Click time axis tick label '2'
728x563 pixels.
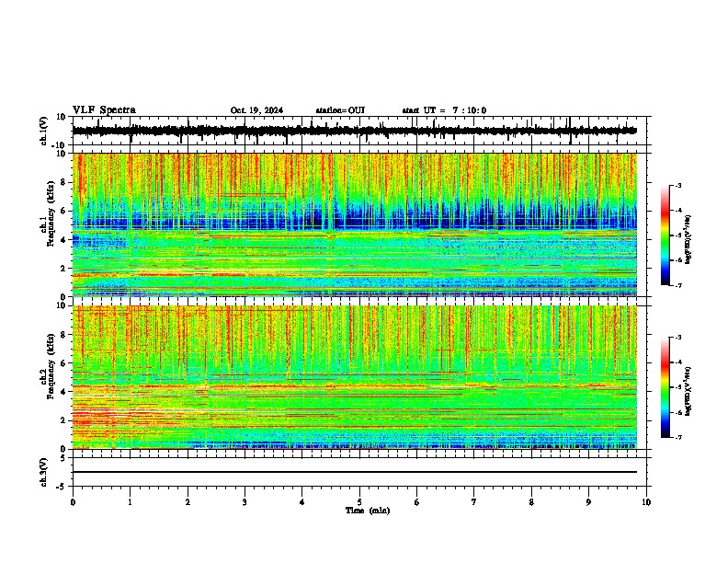click(188, 502)
